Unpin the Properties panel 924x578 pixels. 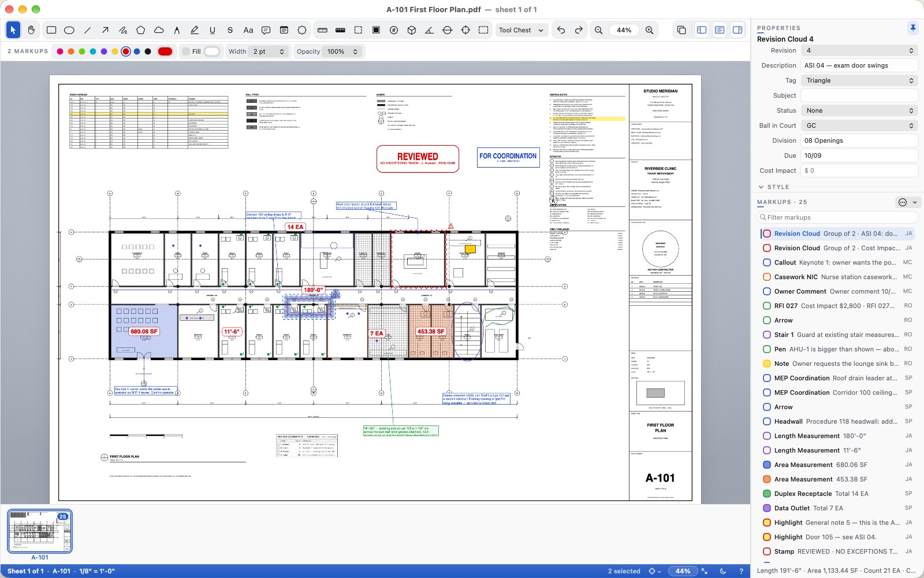tap(912, 28)
